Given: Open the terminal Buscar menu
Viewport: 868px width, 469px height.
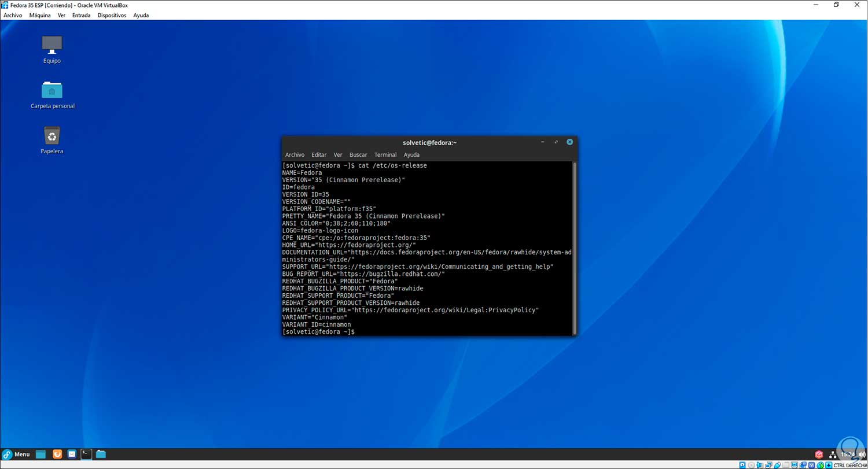Looking at the screenshot, I should tap(358, 155).
